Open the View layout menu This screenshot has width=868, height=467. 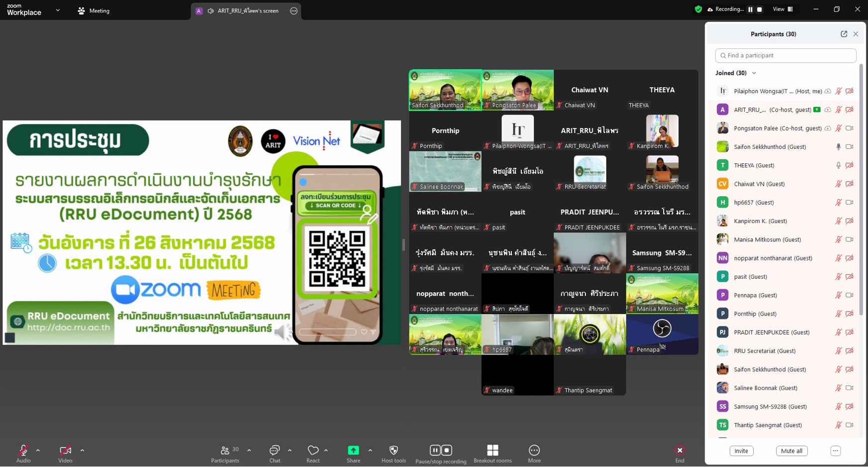click(x=782, y=9)
